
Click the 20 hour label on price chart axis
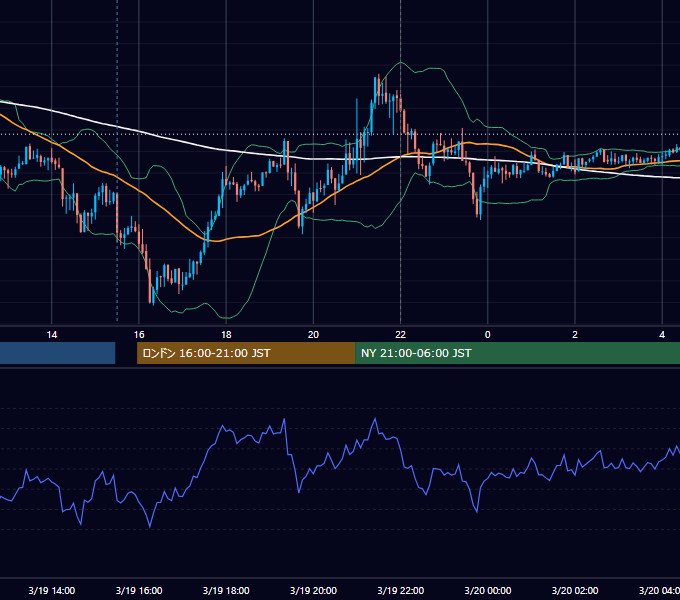313,335
